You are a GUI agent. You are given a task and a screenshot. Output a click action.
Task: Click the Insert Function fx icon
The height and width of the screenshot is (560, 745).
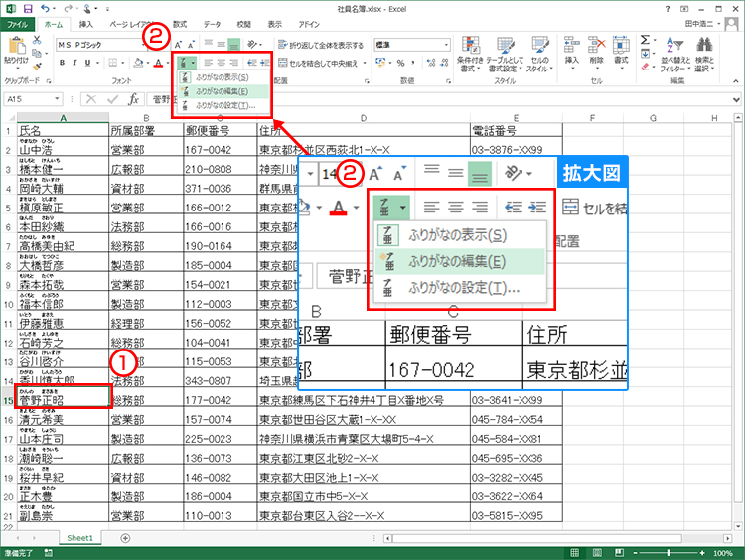(x=133, y=99)
